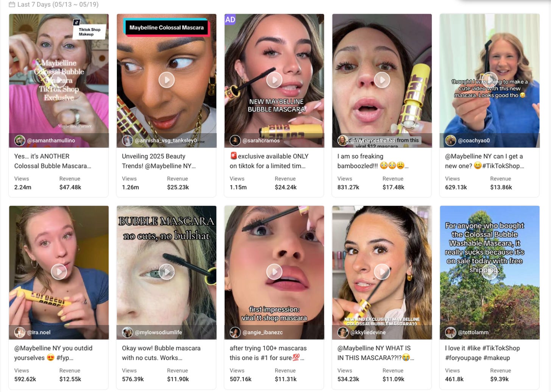
Task: Open the @coachyao0 username link
Action: click(x=474, y=140)
